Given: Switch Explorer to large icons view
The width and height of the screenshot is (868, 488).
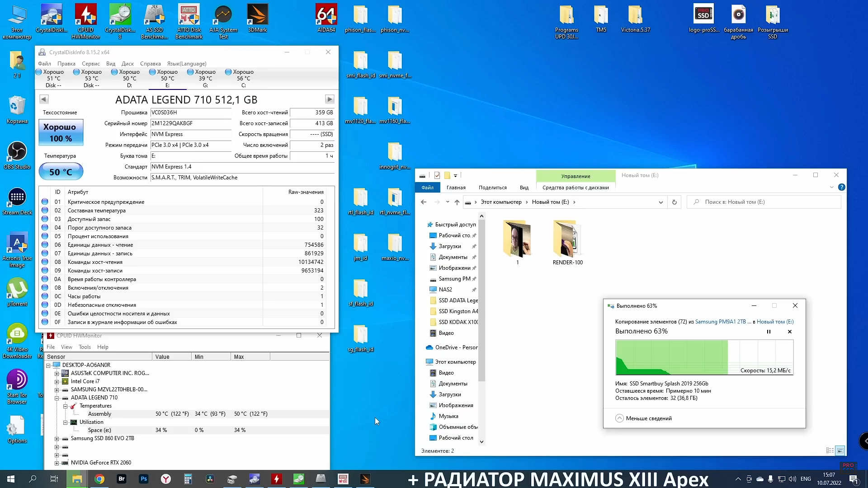Looking at the screenshot, I should pyautogui.click(x=840, y=450).
